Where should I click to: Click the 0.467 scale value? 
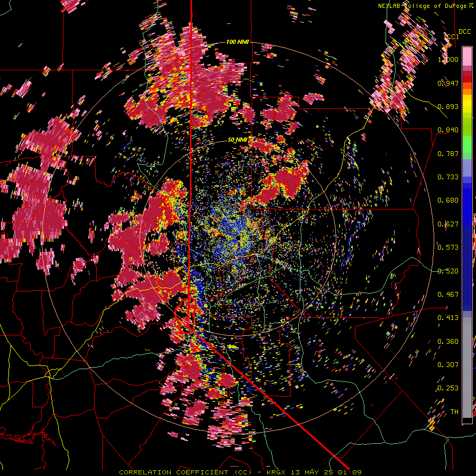pos(448,295)
